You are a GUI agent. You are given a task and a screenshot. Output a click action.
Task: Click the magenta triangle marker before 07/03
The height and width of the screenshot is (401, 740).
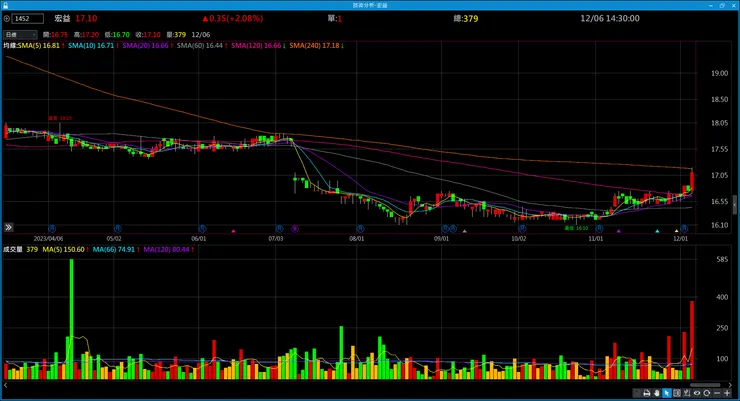coord(233,231)
